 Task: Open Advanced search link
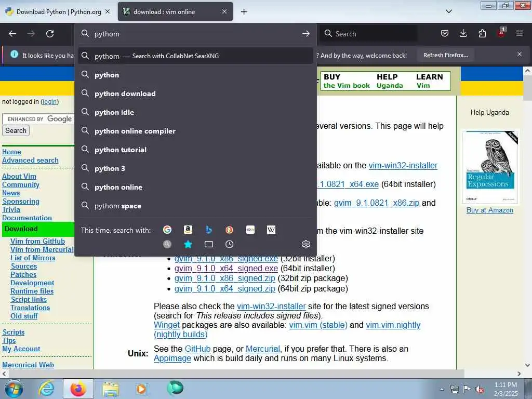click(30, 160)
